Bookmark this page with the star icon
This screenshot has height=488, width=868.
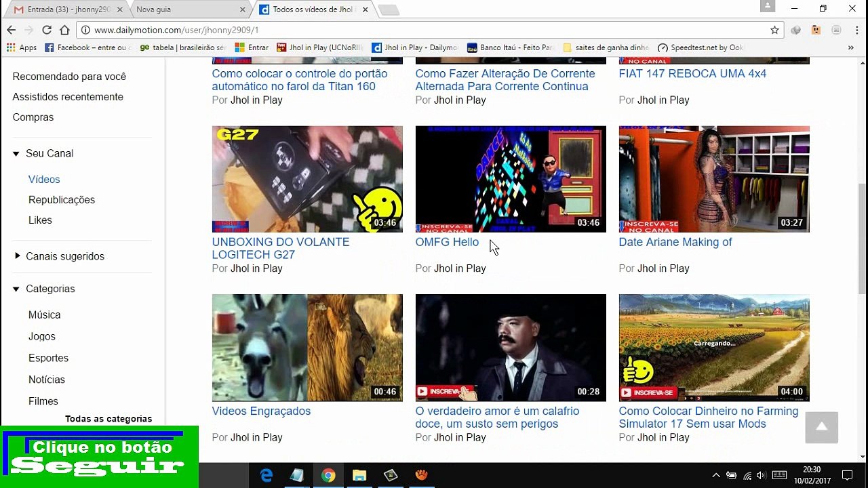[774, 30]
